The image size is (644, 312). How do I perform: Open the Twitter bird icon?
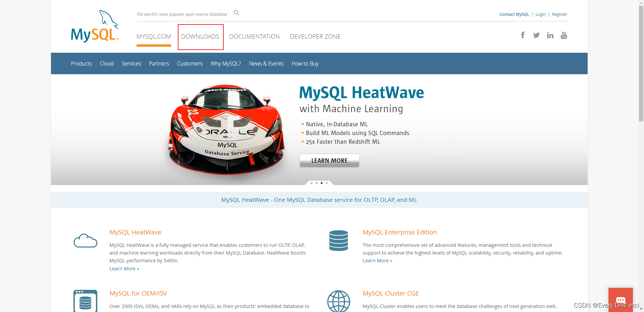coord(536,35)
